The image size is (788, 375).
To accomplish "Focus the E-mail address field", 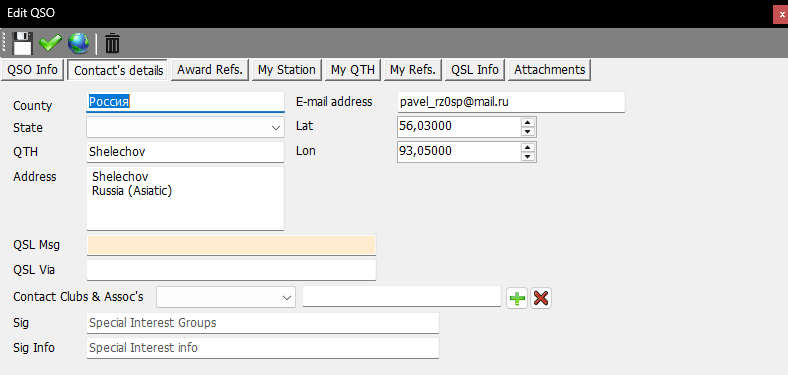I will tap(511, 102).
